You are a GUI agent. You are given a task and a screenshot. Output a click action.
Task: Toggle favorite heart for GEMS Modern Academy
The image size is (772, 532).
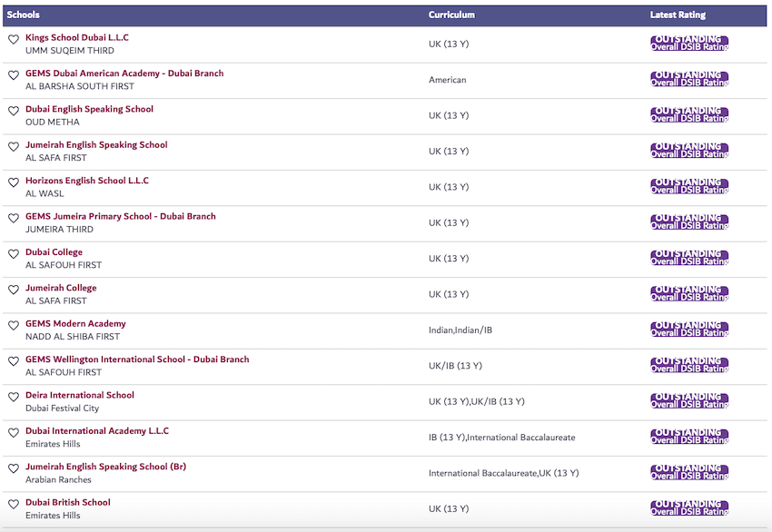[14, 326]
